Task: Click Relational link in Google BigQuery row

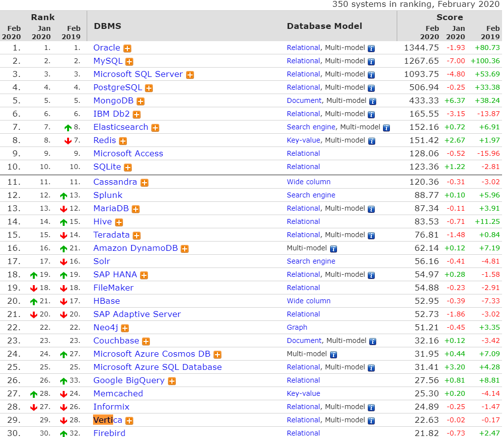Action: pos(304,380)
